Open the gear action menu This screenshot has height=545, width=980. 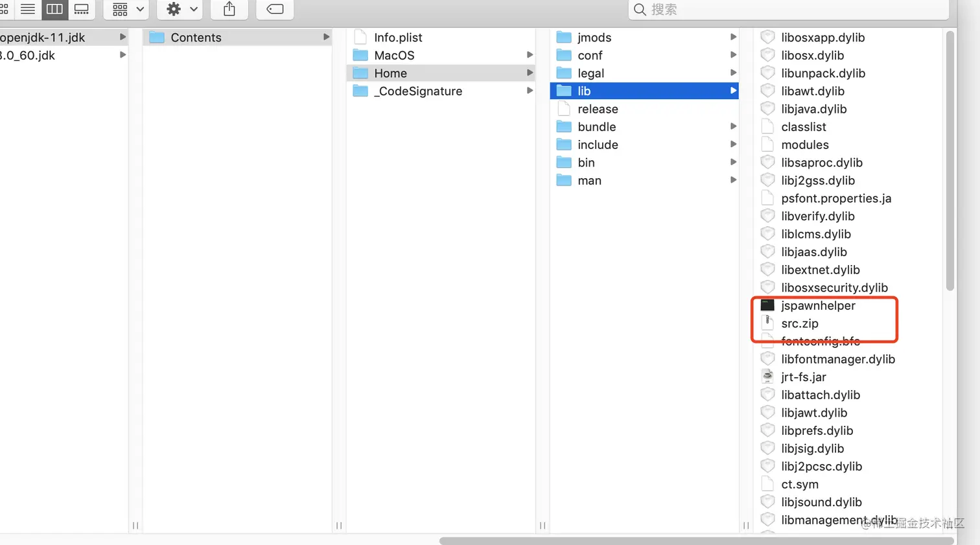pos(181,9)
